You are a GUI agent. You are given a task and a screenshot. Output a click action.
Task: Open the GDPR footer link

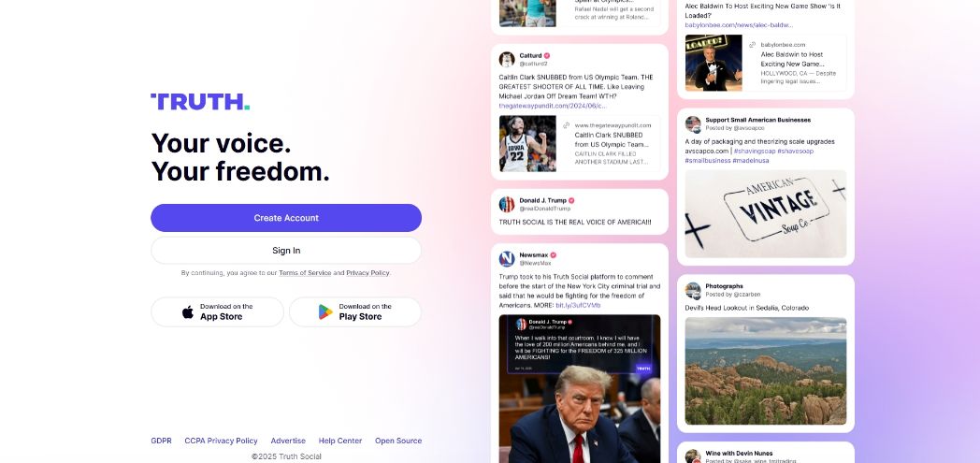[161, 441]
